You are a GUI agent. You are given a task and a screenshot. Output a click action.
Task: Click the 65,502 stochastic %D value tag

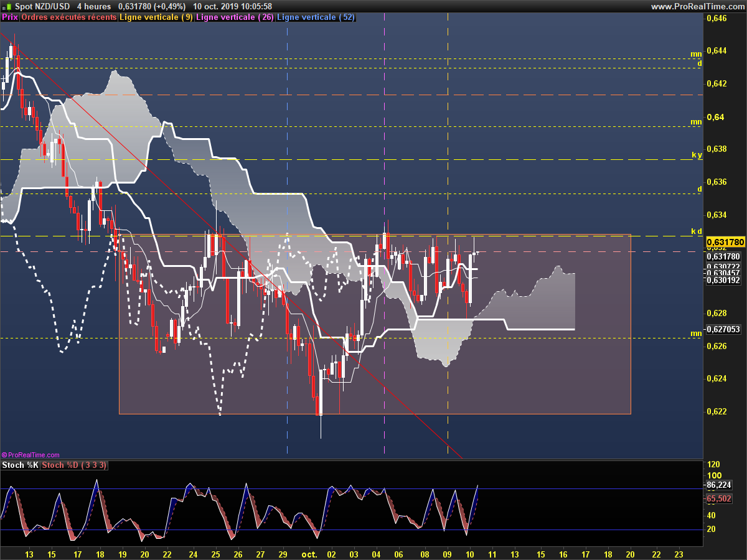click(x=719, y=498)
